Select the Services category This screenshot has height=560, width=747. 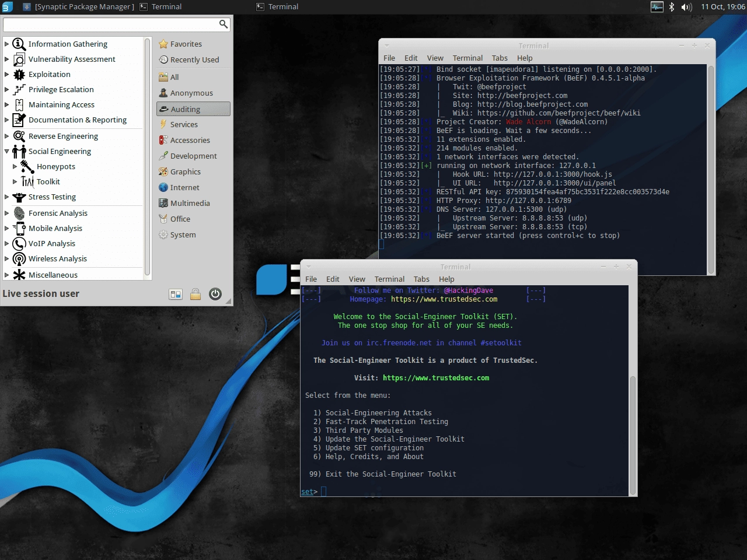(x=194, y=124)
